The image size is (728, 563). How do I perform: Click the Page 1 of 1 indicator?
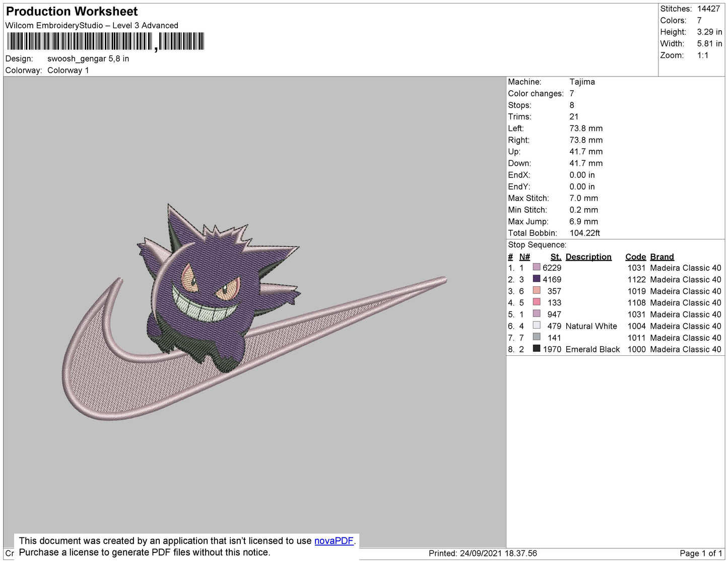[x=700, y=553]
